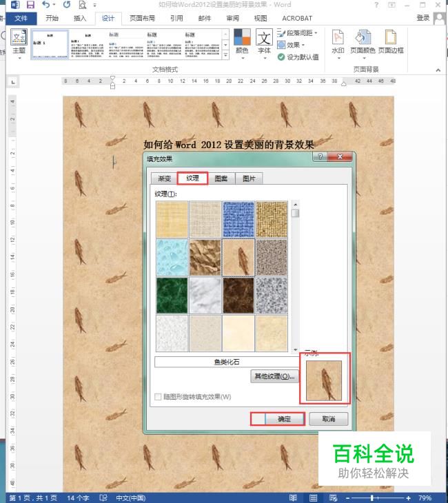448x503 pixels.
Task: Choose the water droplets texture swatch
Action: 172,257
